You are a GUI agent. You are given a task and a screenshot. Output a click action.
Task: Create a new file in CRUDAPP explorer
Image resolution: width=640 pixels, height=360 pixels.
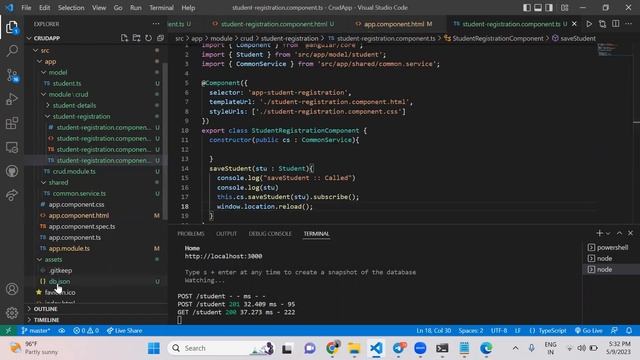(124, 38)
